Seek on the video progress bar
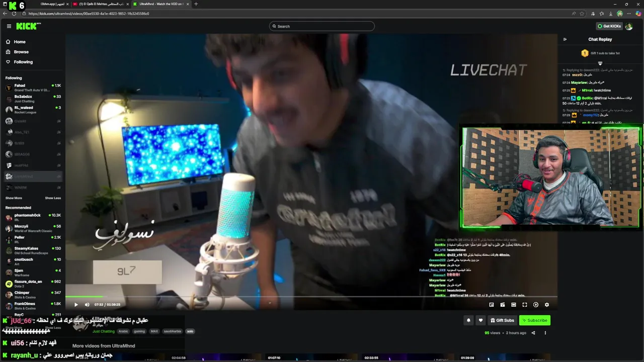 [x=311, y=297]
